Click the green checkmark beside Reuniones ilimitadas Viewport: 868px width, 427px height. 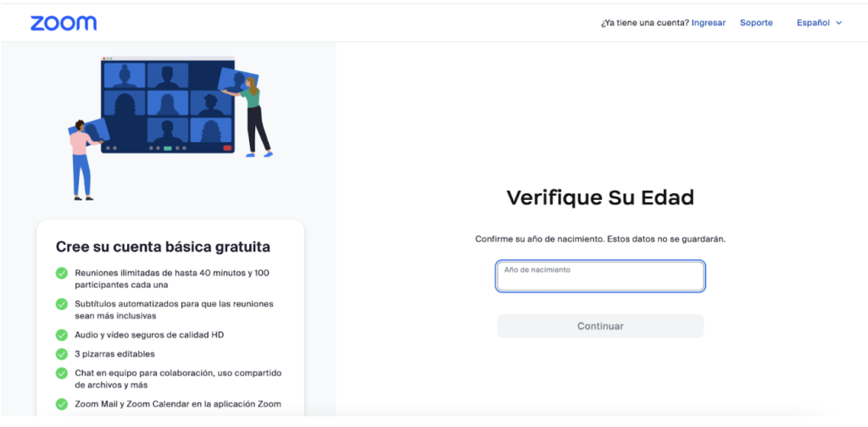pyautogui.click(x=61, y=274)
